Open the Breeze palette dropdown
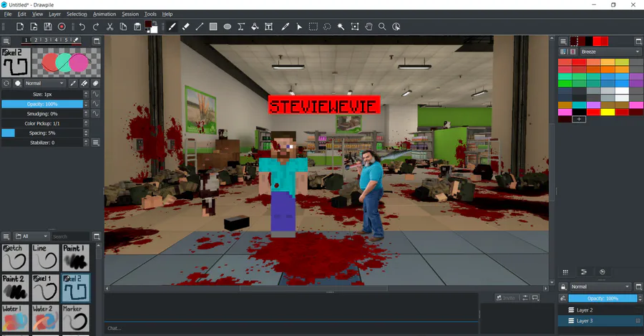Image resolution: width=644 pixels, height=336 pixels. (610, 52)
